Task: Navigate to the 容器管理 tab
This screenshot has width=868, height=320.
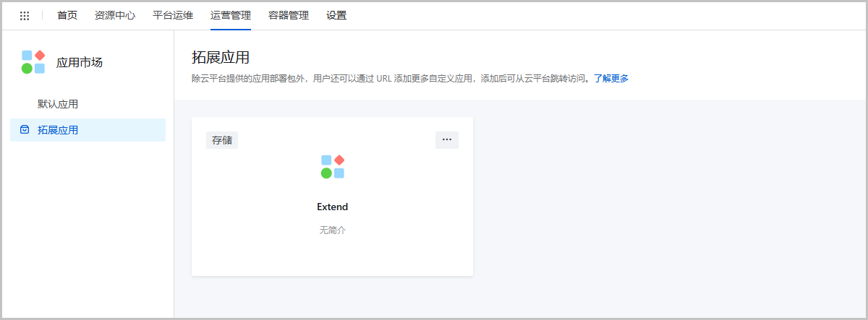Action: [288, 15]
